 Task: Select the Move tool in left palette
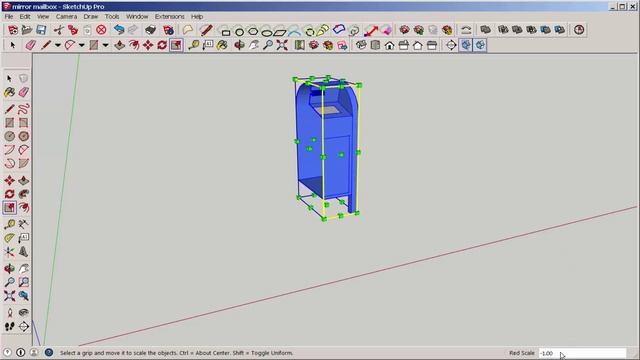coord(9,180)
